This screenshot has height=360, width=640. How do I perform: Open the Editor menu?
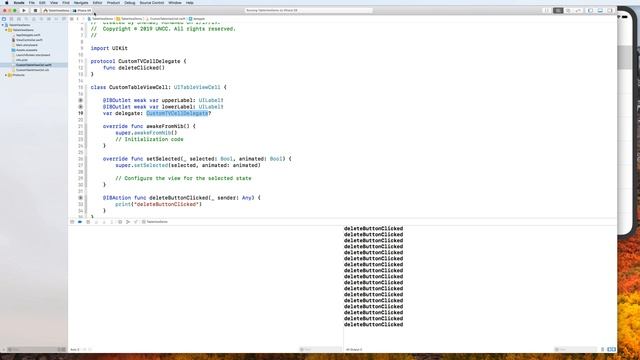point(97,3)
